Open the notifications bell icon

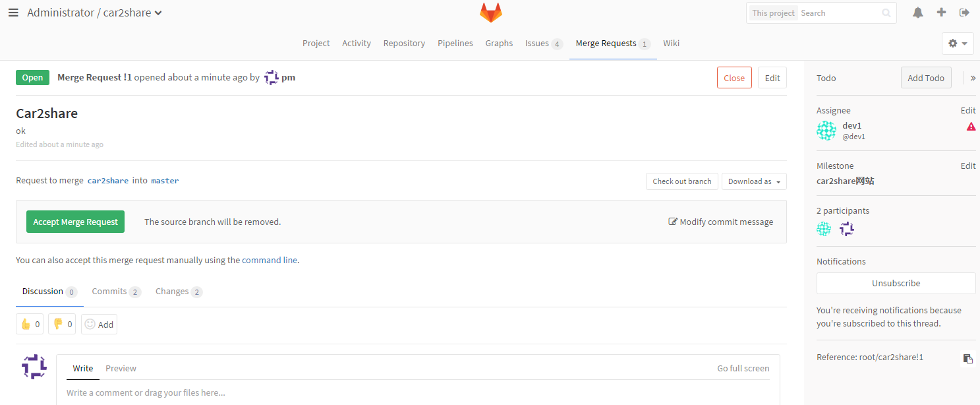point(917,13)
